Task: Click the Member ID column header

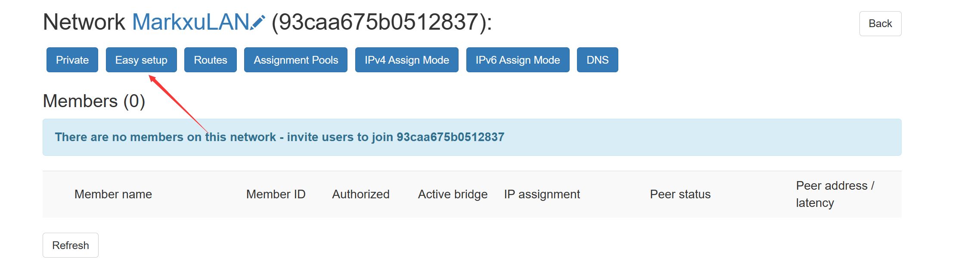Action: tap(276, 194)
